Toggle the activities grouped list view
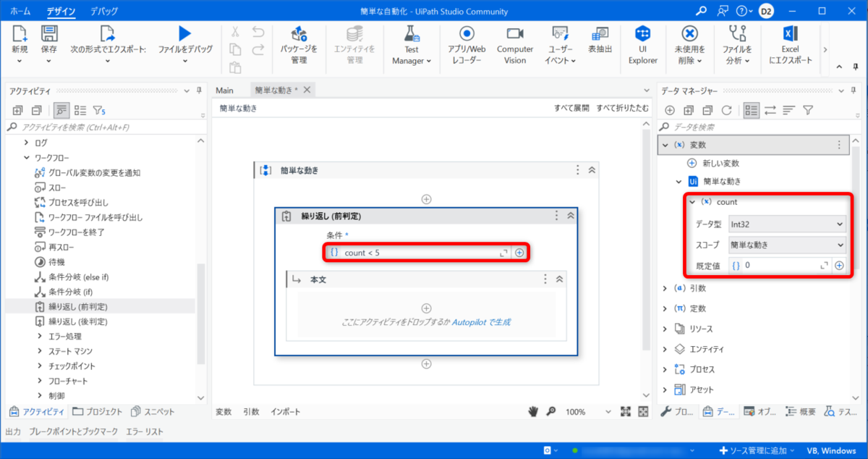Viewport: 868px width, 459px height. [80, 110]
